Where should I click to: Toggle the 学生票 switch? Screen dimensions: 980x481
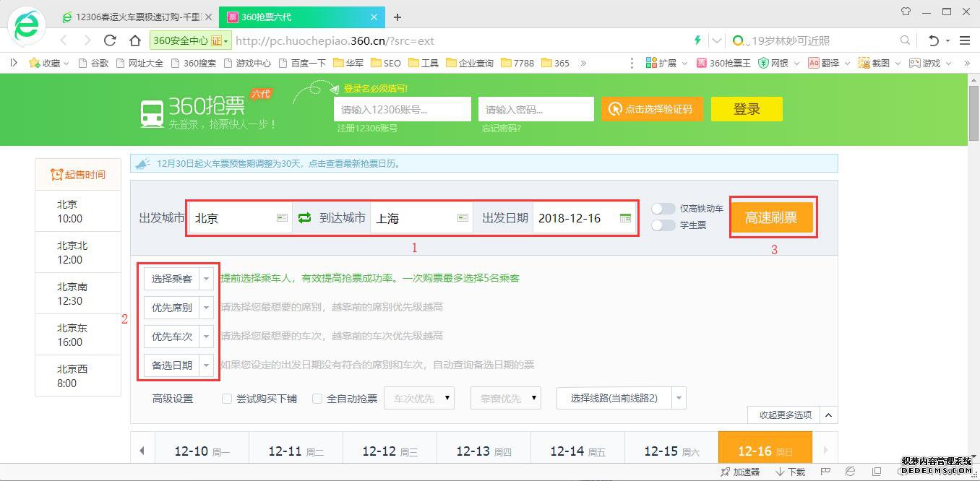click(663, 225)
